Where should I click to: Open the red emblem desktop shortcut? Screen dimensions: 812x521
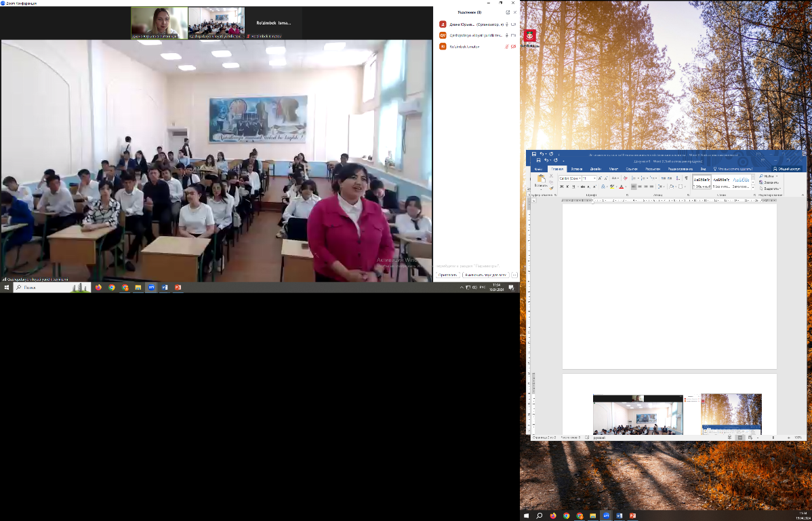530,36
